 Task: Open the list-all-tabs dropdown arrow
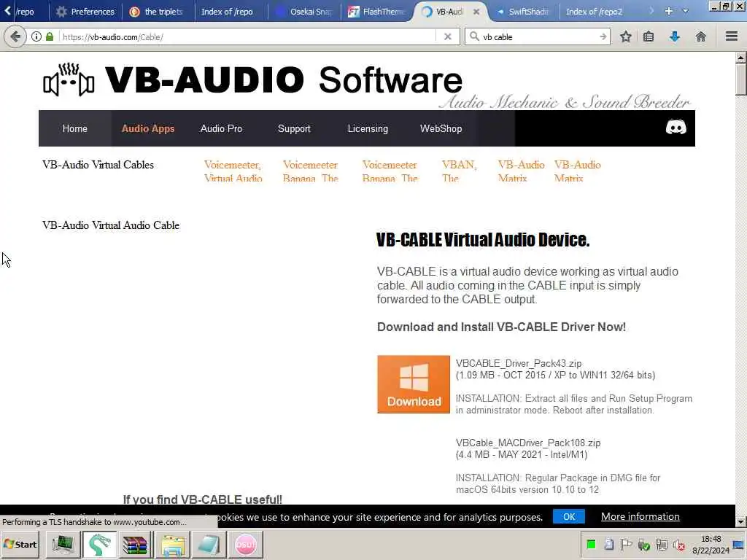pyautogui.click(x=685, y=11)
